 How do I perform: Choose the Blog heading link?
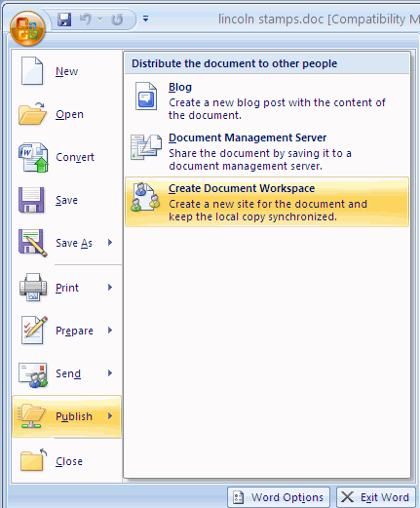tap(180, 87)
